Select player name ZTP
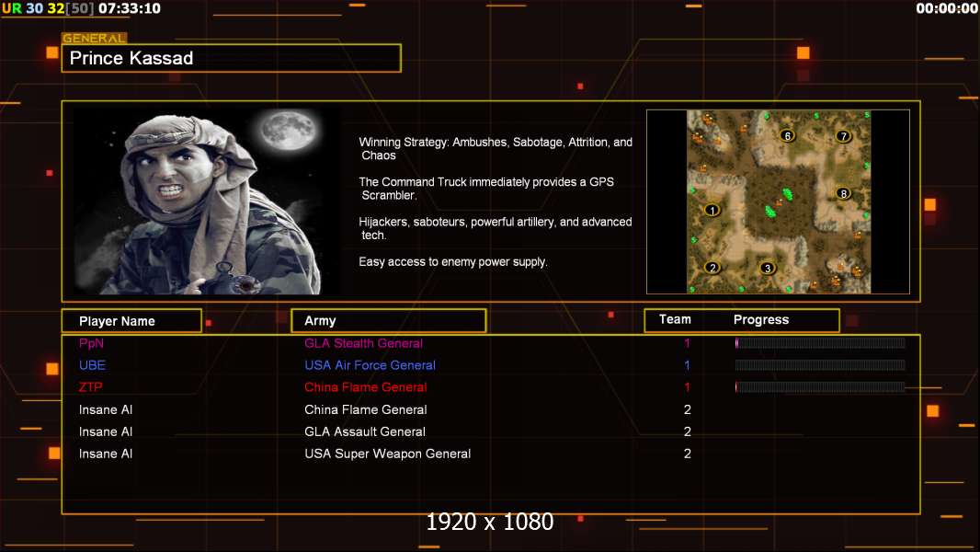Image resolution: width=980 pixels, height=552 pixels. tap(91, 387)
